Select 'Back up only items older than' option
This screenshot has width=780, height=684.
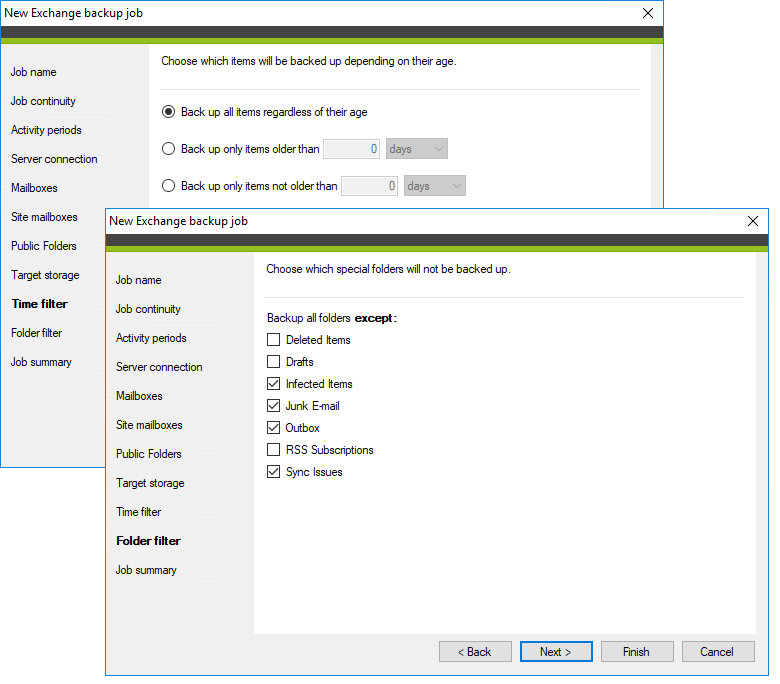coord(169,149)
